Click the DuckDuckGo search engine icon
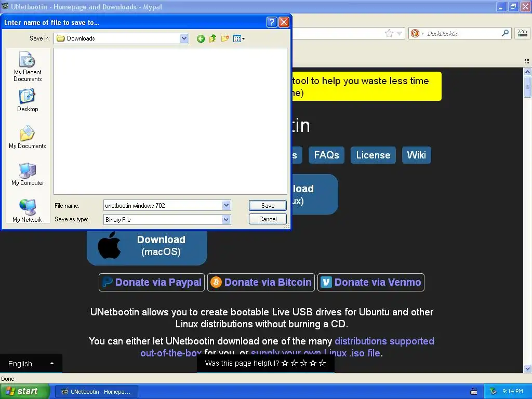This screenshot has height=399, width=532. click(x=415, y=33)
